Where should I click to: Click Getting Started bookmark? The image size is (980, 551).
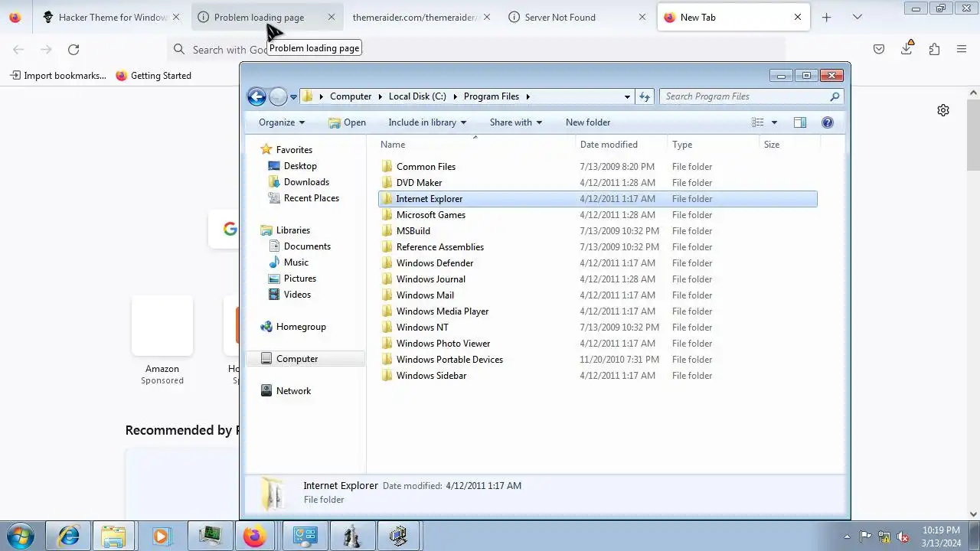click(x=153, y=76)
